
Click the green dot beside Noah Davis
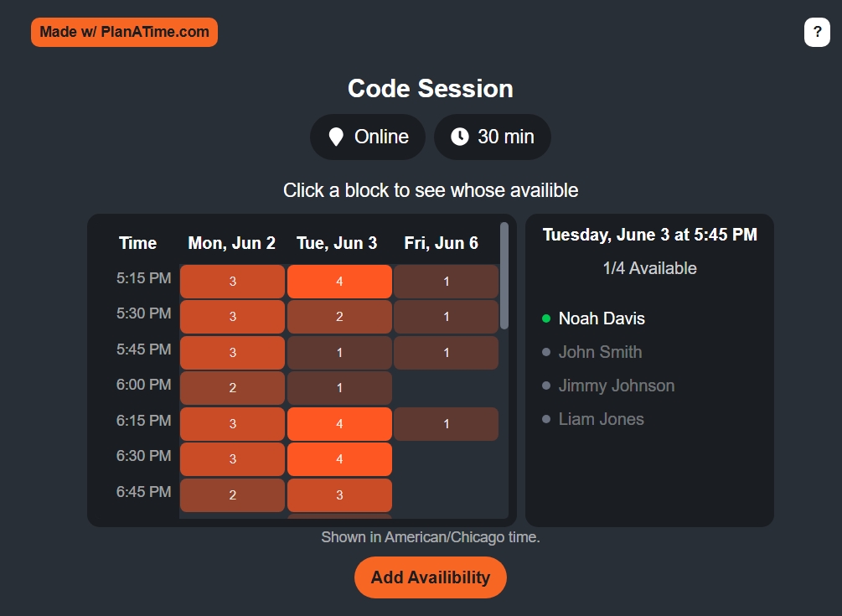546,318
